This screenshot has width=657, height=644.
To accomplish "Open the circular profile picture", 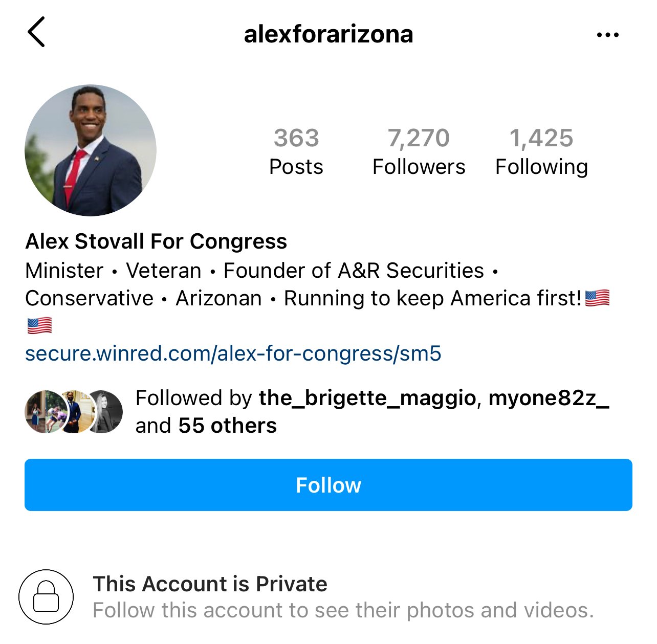I will coord(91,150).
